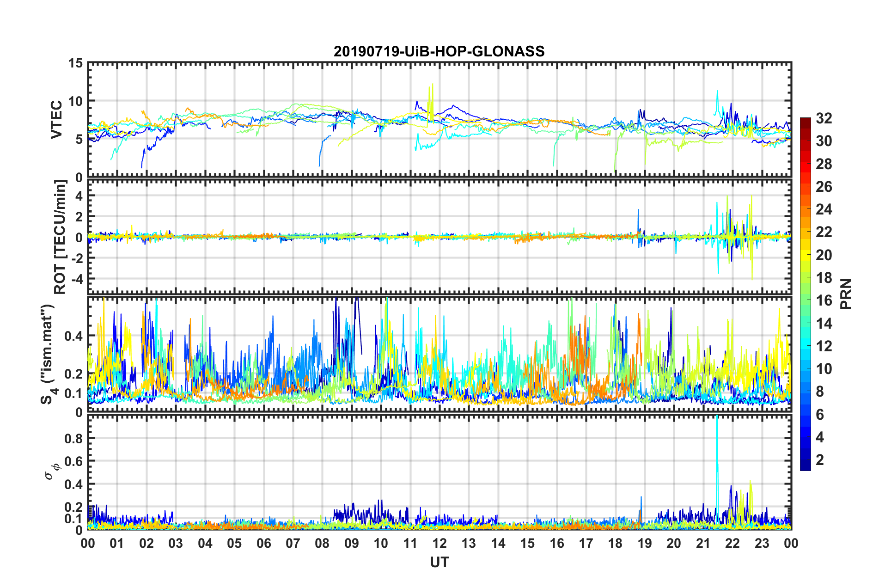This screenshot has height=588, width=879.
Task: Pick colorbar tick label 22
Action: [824, 232]
